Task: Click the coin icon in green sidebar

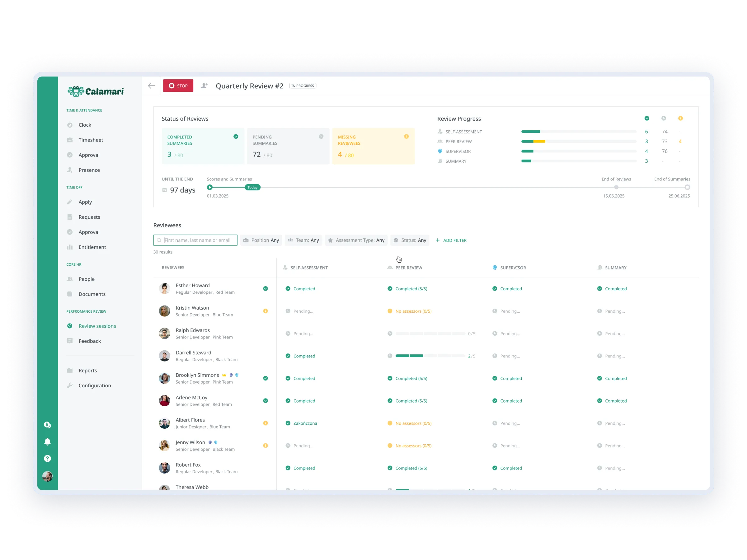Action: (x=48, y=425)
